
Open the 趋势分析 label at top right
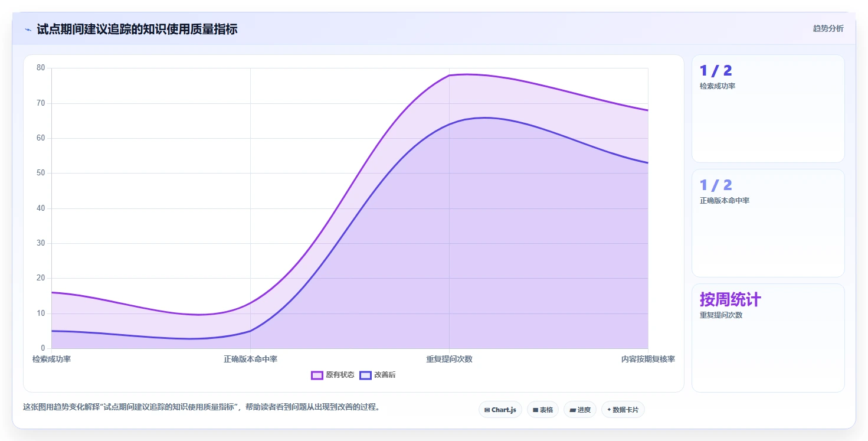828,28
